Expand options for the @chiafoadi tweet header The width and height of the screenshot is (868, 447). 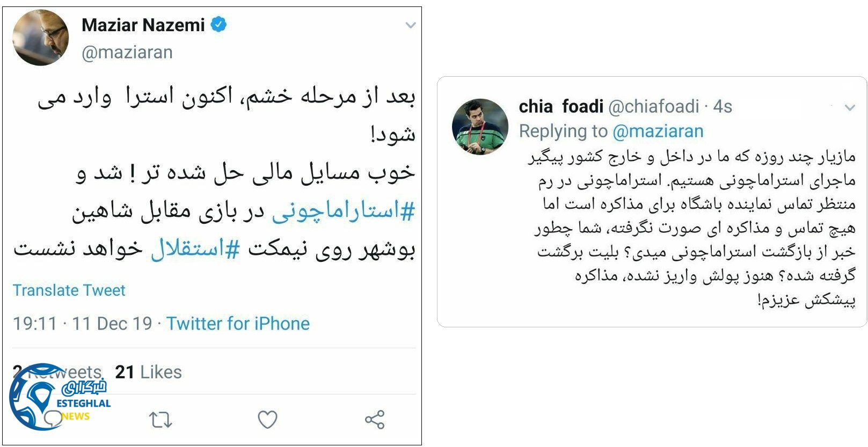[x=851, y=106]
